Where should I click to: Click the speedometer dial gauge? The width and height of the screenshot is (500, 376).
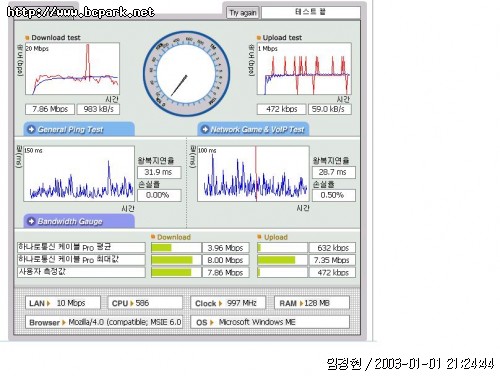186,74
